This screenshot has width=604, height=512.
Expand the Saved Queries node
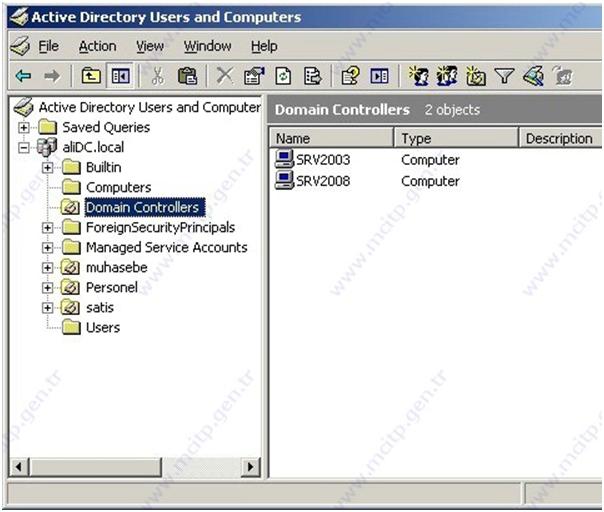coord(24,128)
